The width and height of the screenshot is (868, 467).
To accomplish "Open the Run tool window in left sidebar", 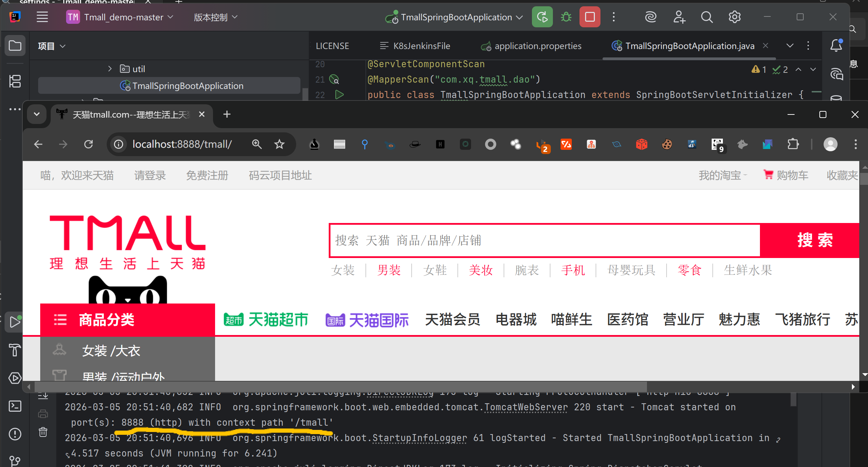I will (x=15, y=322).
